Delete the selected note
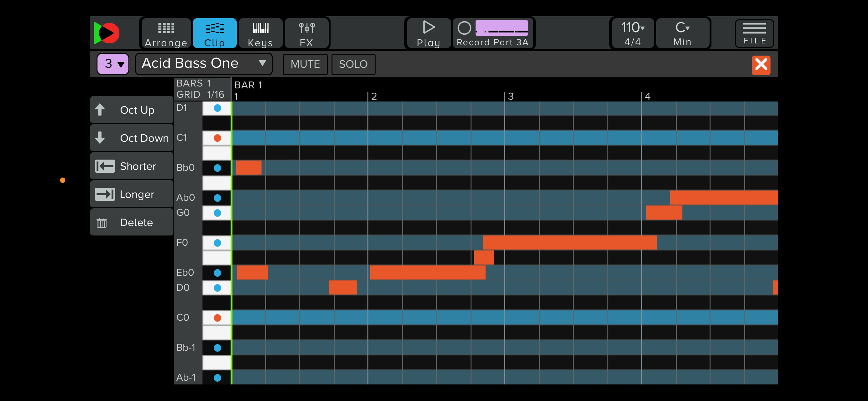 pos(132,222)
